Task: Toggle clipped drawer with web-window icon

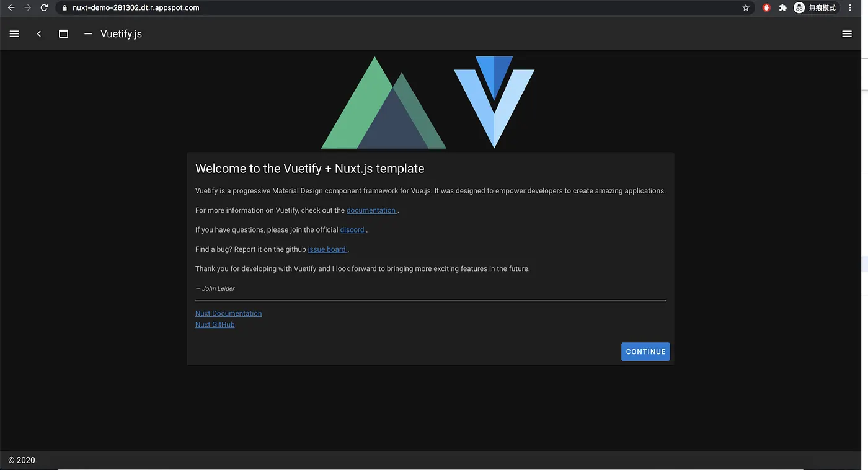Action: click(63, 34)
